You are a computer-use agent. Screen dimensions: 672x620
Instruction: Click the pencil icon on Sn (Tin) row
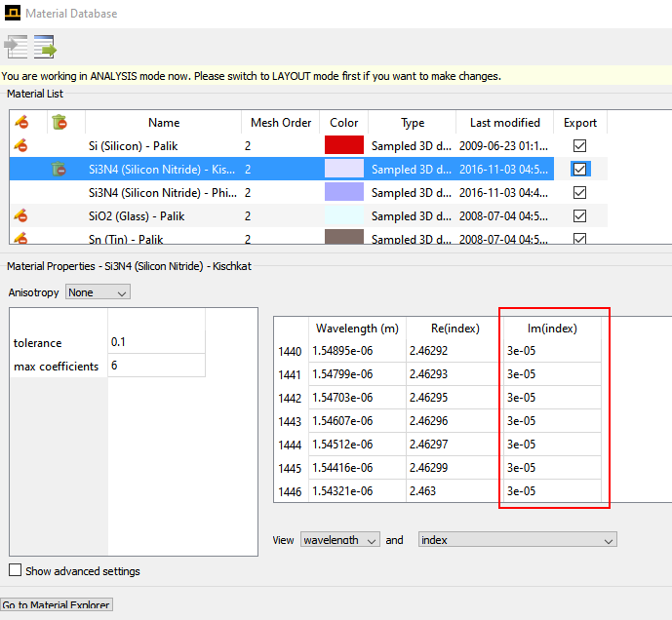click(21, 238)
